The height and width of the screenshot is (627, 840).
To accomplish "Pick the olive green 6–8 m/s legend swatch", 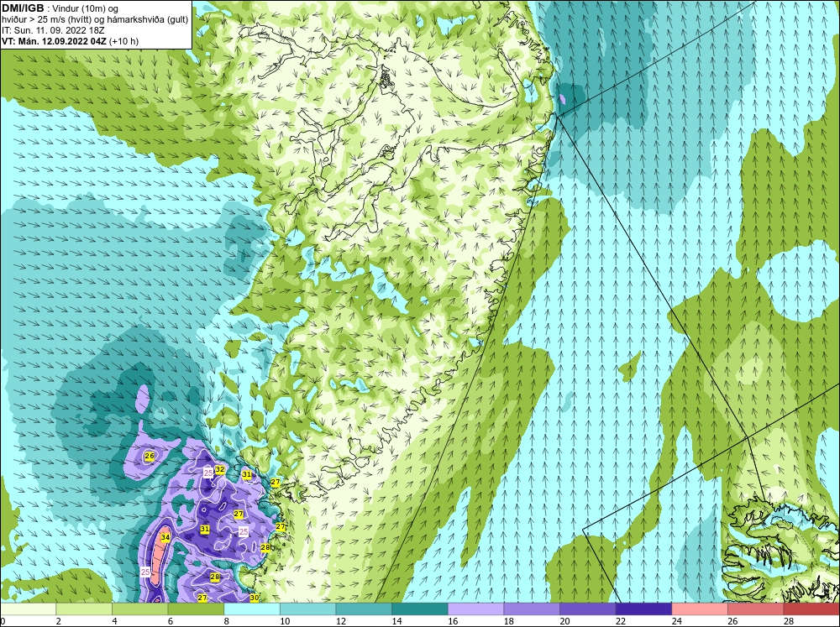I will [196, 609].
